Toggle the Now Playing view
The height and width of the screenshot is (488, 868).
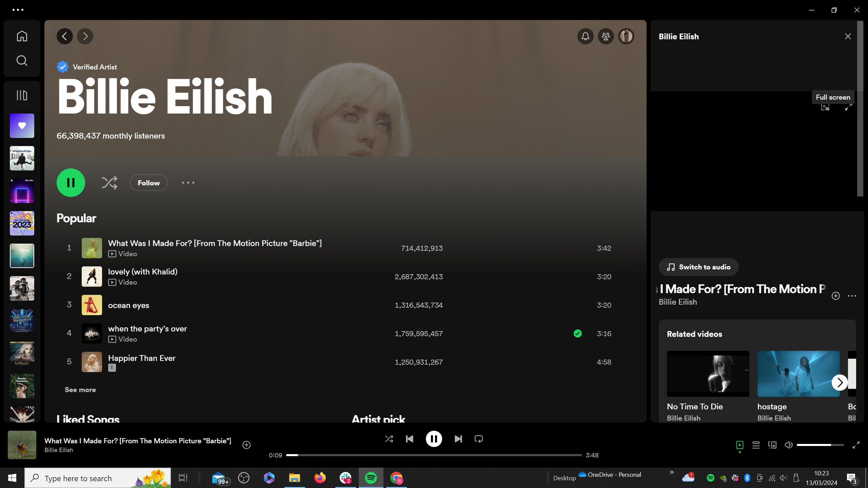(740, 445)
